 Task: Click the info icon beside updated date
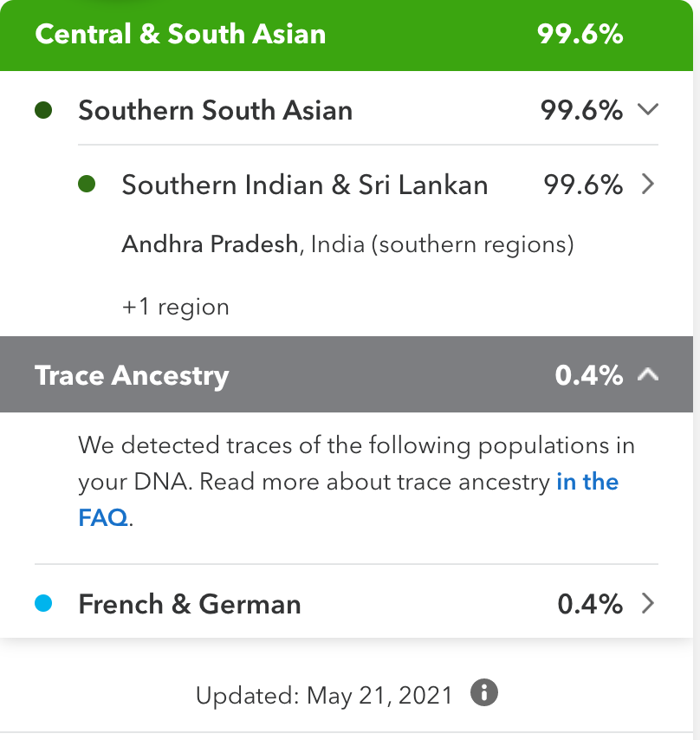pos(485,693)
